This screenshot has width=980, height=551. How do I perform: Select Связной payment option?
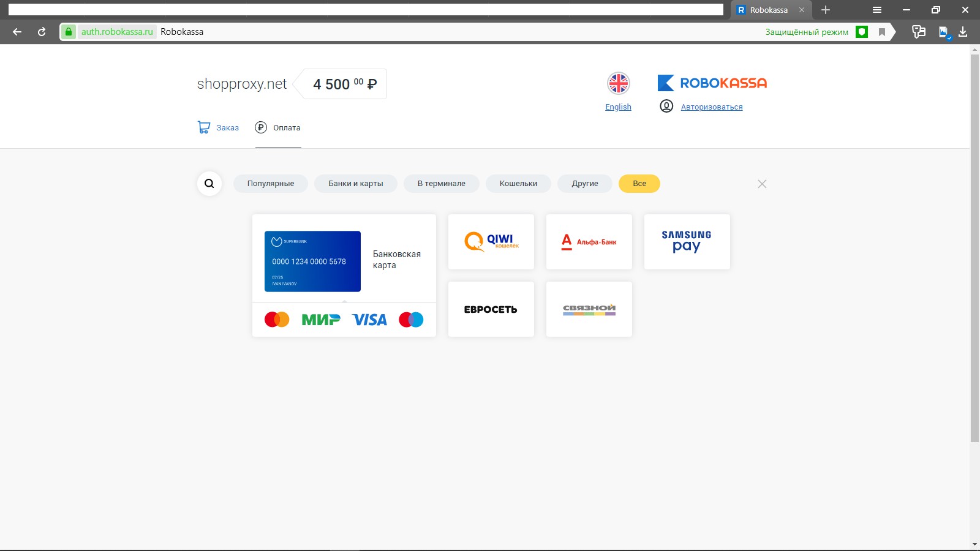[589, 309]
